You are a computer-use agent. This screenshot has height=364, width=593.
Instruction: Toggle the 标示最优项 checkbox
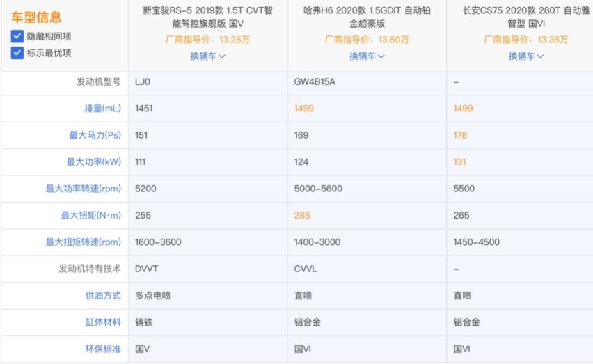17,53
